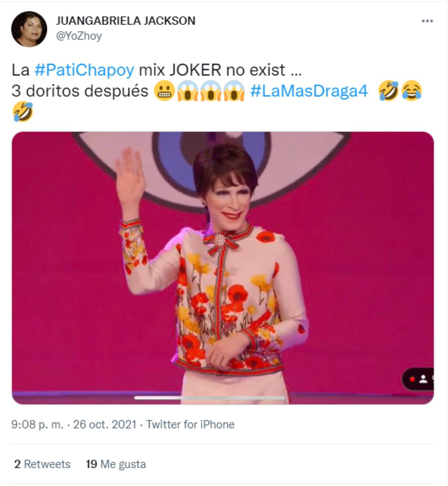View the 19 Me gusta list
448x486 pixels.
click(116, 464)
